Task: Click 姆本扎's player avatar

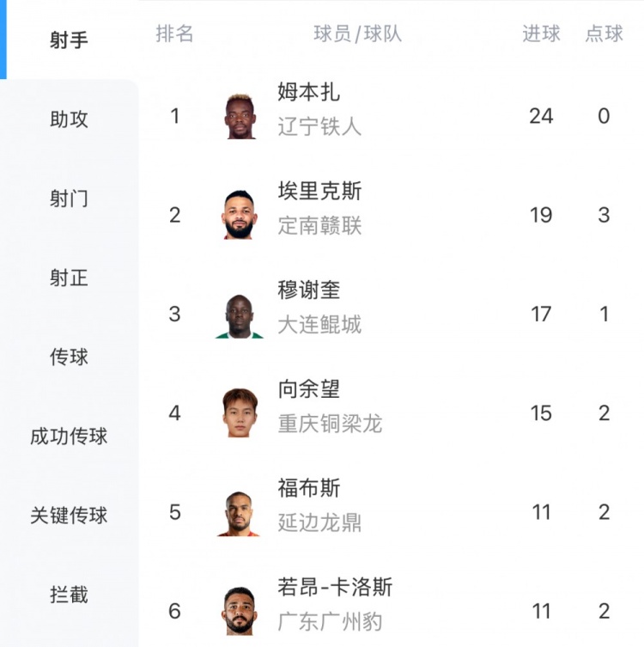Action: (240, 116)
